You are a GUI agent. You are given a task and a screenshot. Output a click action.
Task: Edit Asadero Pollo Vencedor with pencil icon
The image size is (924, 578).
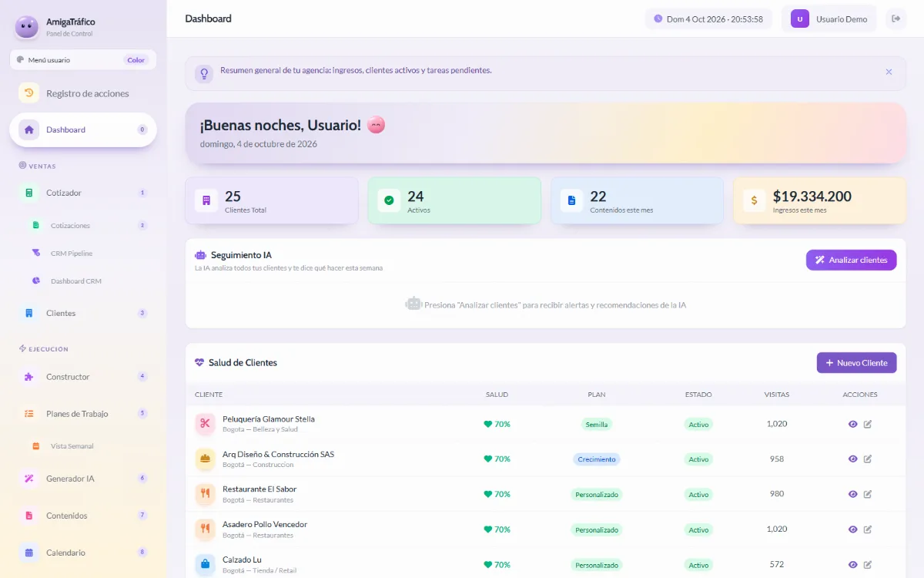tap(868, 529)
